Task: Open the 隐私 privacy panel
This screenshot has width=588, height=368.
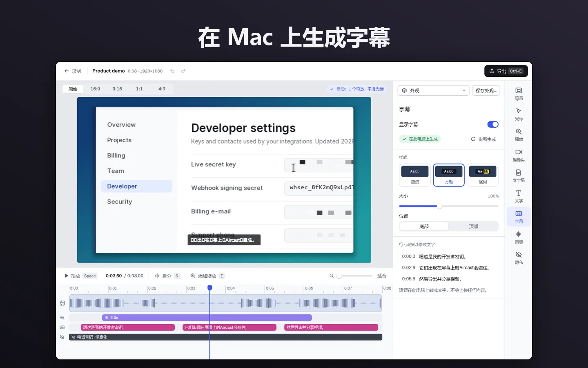Action: [x=519, y=258]
